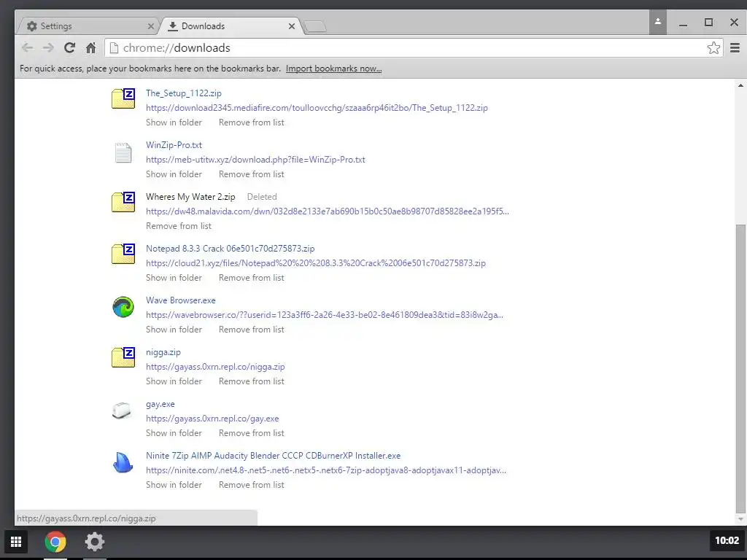Click the zip icon for The_Setup_1122.zip
The width and height of the screenshot is (747, 560).
(x=123, y=98)
